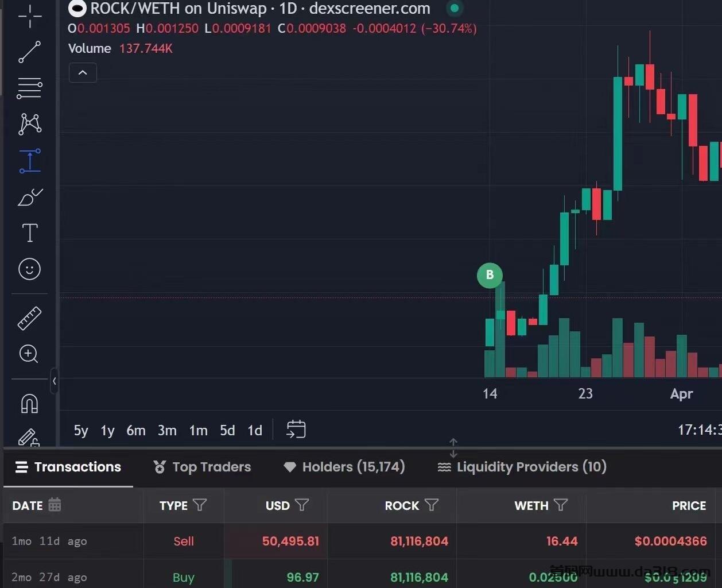Click the '2mo 27d ago' date cell

pos(49,577)
